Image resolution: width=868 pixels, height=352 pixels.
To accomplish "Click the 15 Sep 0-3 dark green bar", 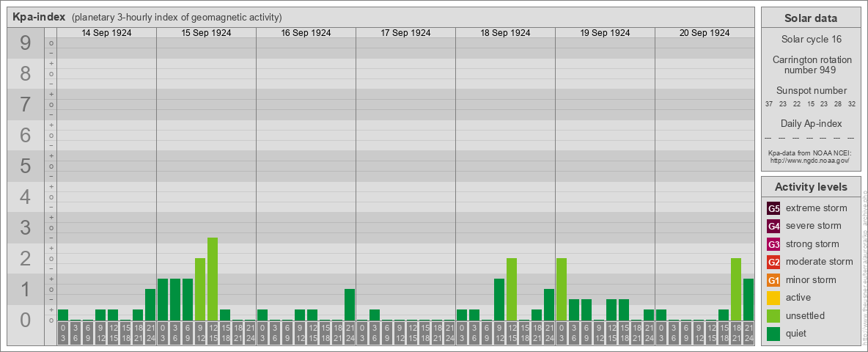I will pyautogui.click(x=163, y=299).
